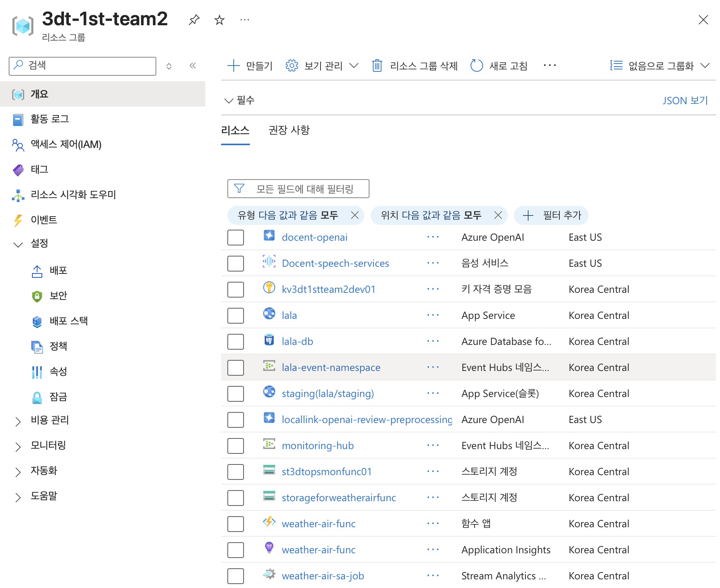The image size is (720, 588).
Task: Click the weather-air-func function app lightning icon
Action: 269,522
